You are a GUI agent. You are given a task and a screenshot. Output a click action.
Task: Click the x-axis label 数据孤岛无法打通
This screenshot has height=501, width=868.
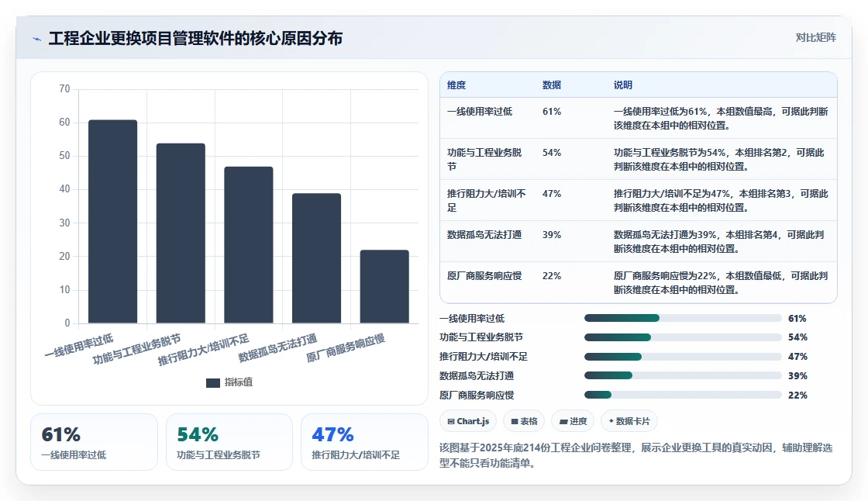[x=277, y=347]
